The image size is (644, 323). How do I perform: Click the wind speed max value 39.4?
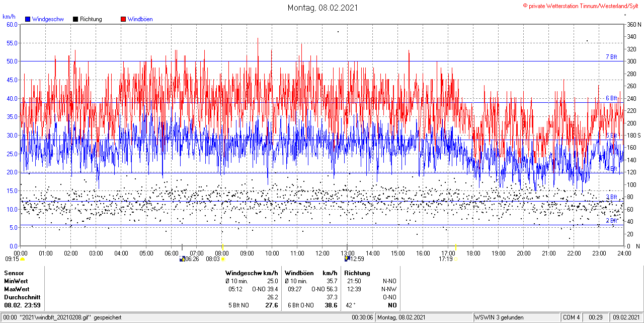click(272, 289)
